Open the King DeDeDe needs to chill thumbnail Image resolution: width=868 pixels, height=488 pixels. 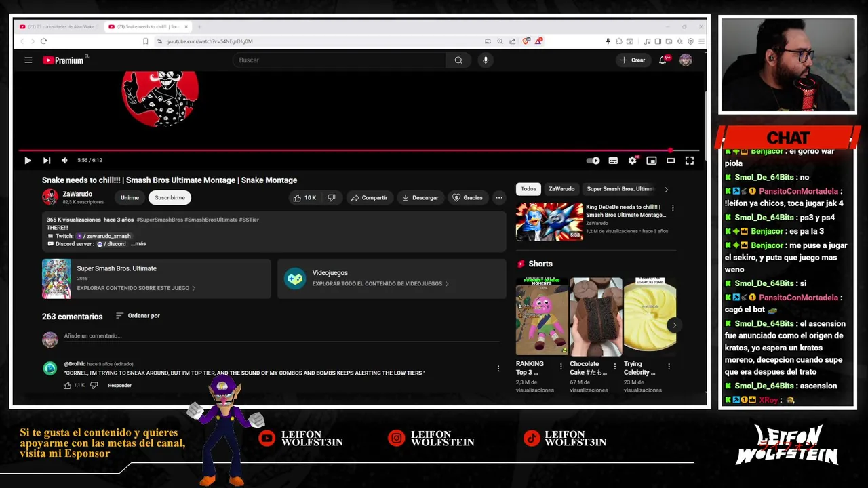pos(549,222)
